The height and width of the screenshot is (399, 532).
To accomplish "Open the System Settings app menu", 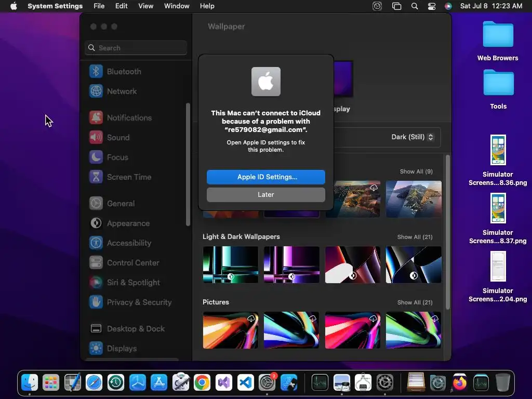I will pos(55,6).
